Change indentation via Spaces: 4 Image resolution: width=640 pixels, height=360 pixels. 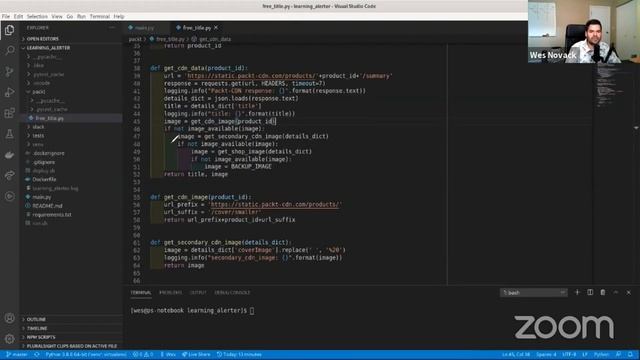546,355
